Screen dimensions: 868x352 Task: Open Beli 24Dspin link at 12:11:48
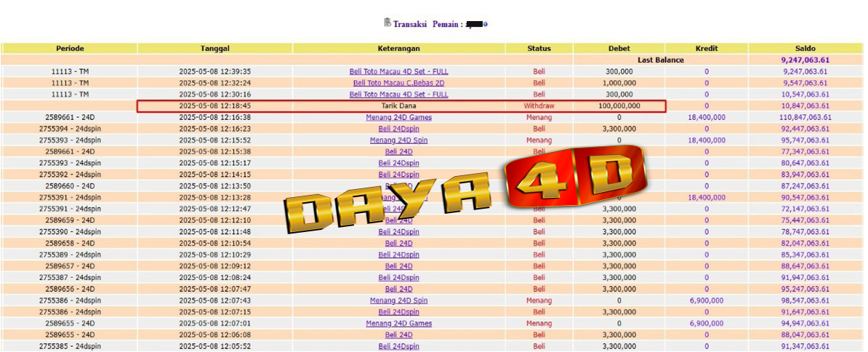[398, 232]
